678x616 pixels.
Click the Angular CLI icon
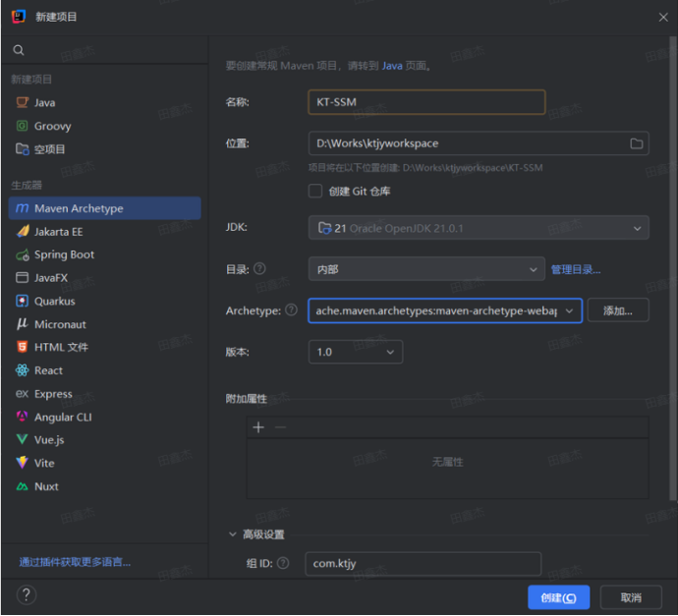(22, 417)
